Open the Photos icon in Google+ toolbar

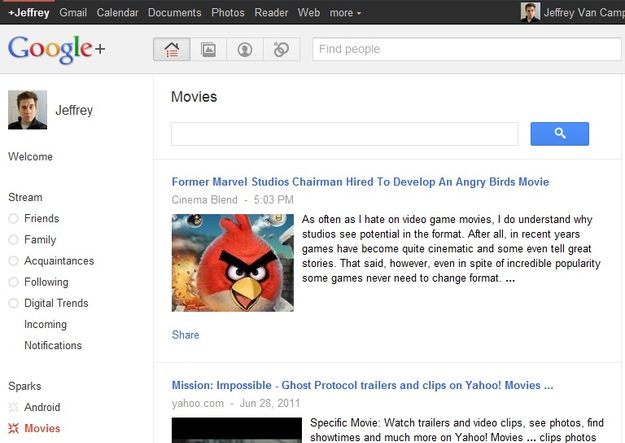coord(208,49)
